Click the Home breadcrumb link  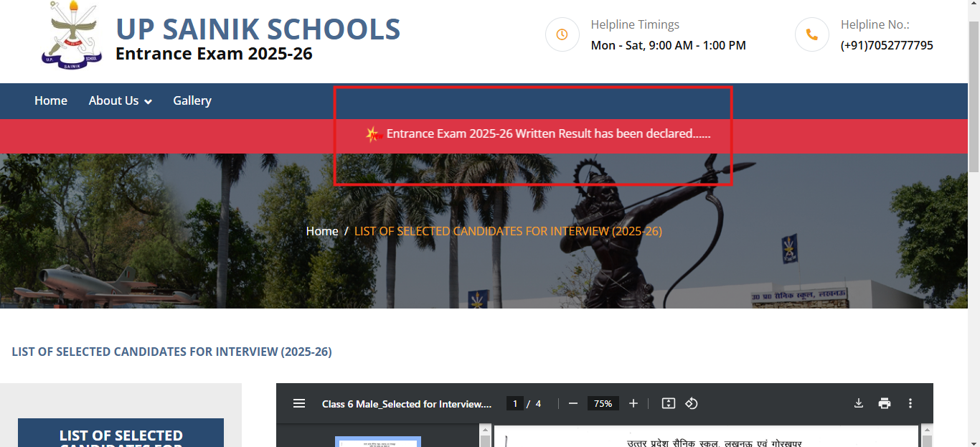click(322, 230)
